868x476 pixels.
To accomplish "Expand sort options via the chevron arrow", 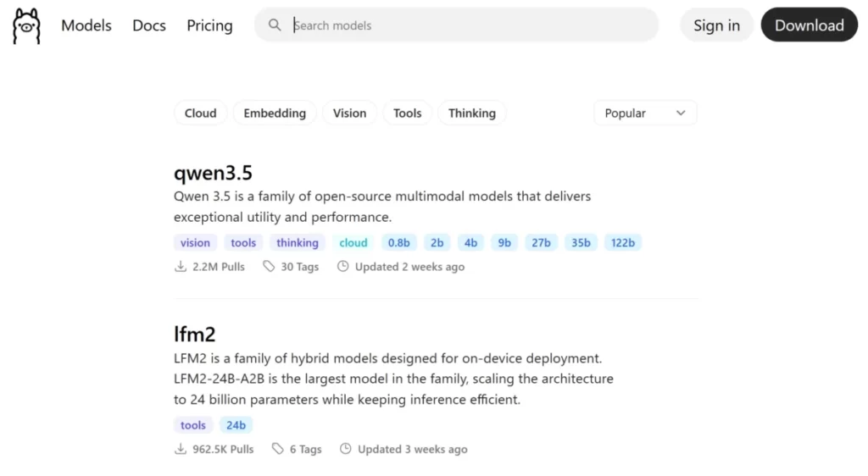I will (681, 113).
